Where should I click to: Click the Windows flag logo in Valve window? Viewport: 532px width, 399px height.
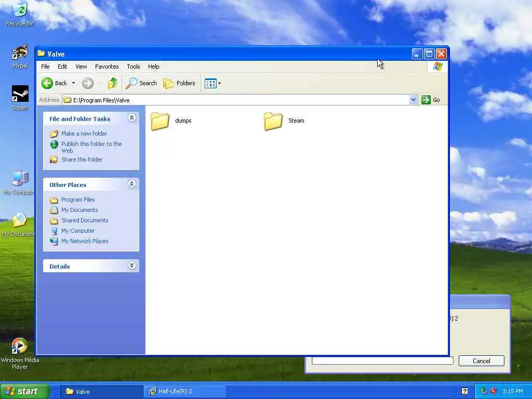tap(437, 66)
